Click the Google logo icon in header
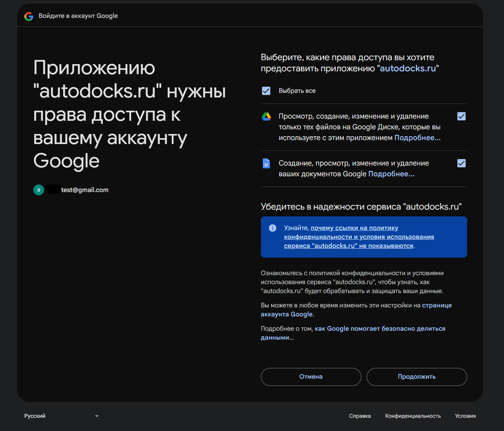The width and height of the screenshot is (504, 431). pyautogui.click(x=29, y=16)
